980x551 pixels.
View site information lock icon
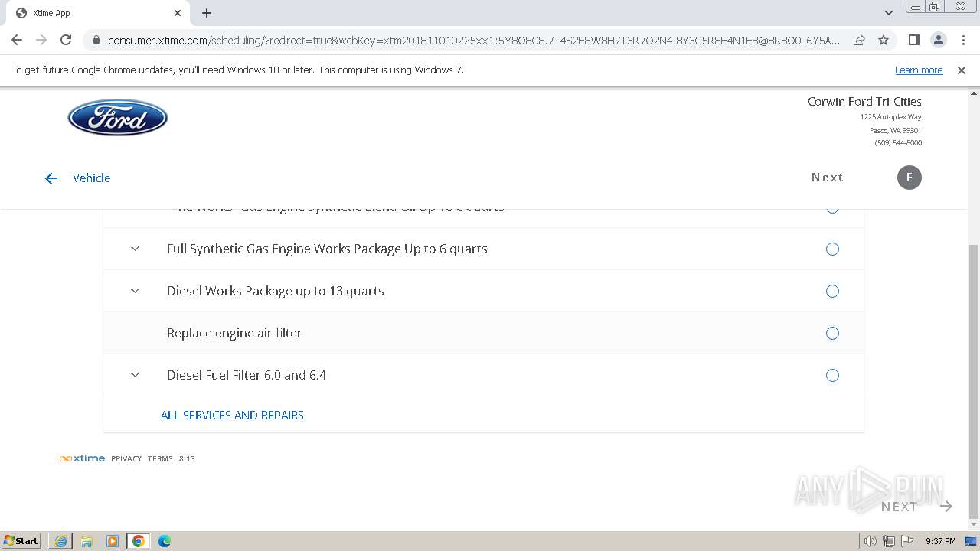coord(96,40)
